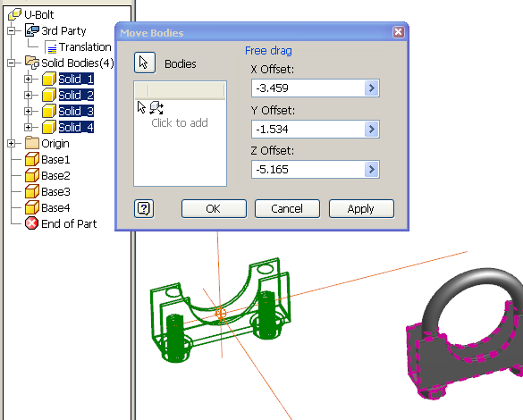Expand the Solid_3 body node
523x420 pixels.
click(x=29, y=111)
